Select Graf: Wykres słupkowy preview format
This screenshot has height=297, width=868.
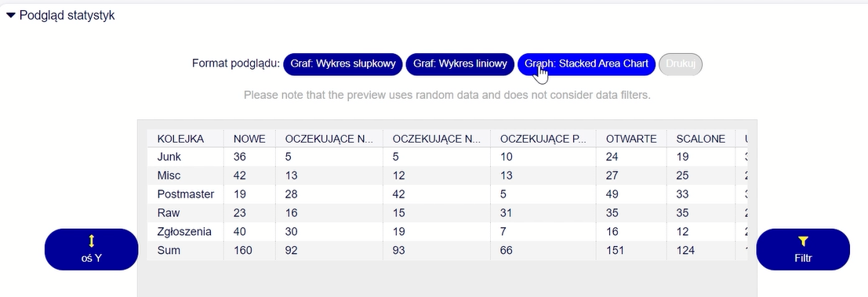pos(342,64)
